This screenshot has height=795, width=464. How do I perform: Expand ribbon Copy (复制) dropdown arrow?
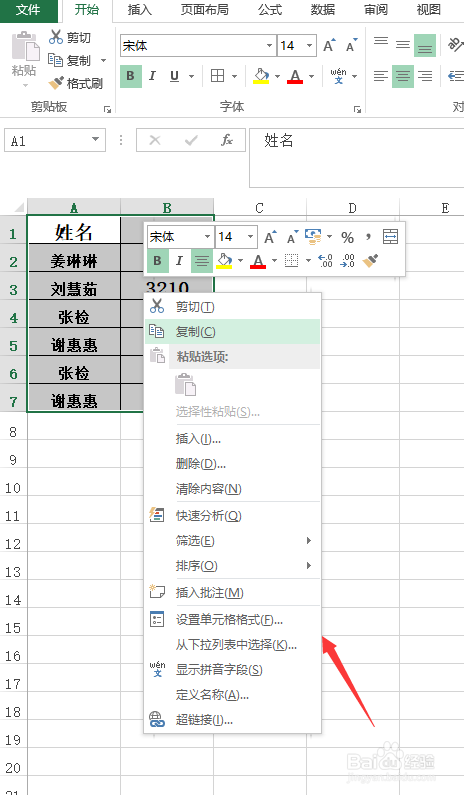tap(103, 60)
